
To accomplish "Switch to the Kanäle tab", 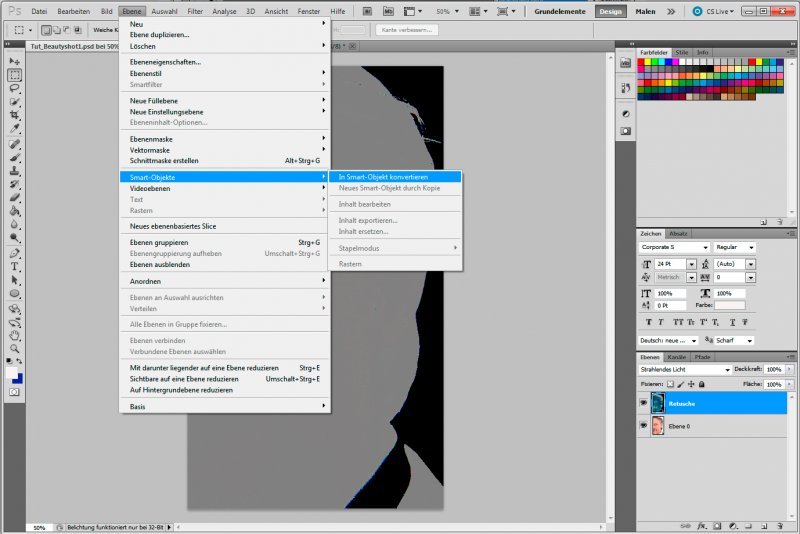I will [676, 357].
